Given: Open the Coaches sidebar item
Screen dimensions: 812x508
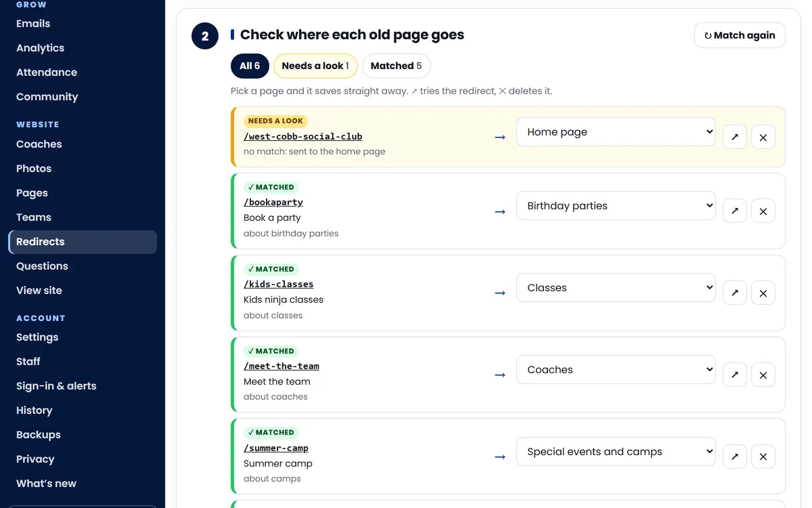Looking at the screenshot, I should tap(83, 144).
